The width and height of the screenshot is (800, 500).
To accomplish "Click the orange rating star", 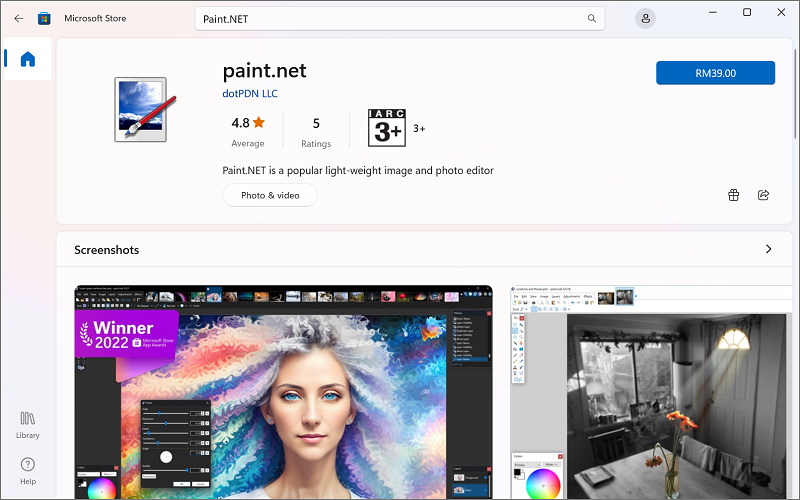I will [259, 122].
